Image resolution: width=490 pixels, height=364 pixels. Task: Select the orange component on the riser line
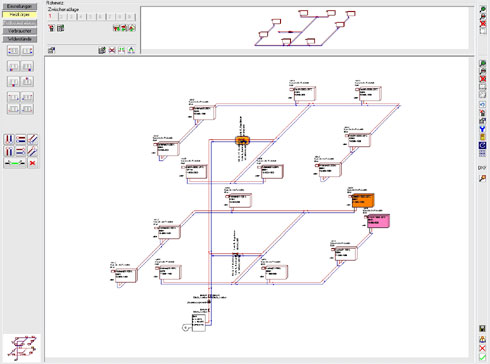tap(243, 141)
